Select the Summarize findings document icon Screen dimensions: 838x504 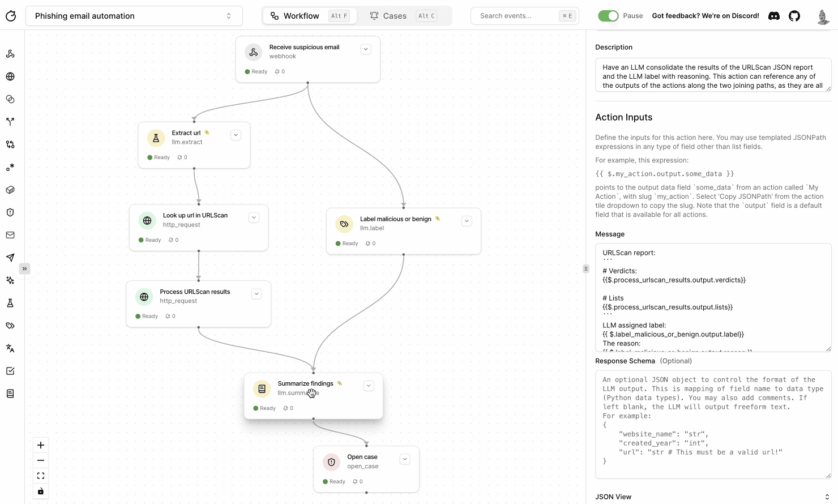[x=262, y=388]
